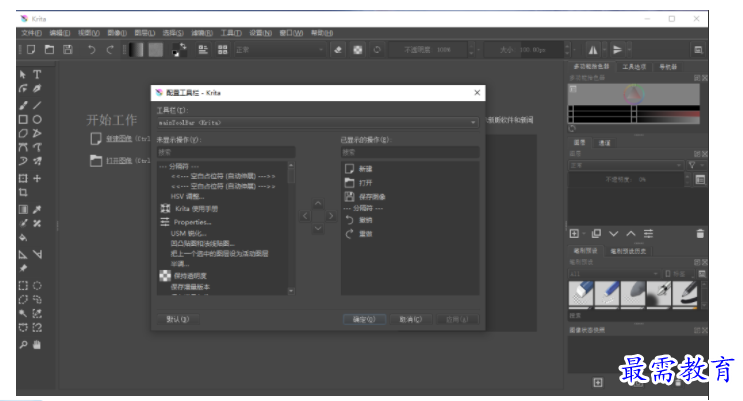The image size is (743, 401).
Task: Open the brush presets grid icon
Action: (x=223, y=50)
